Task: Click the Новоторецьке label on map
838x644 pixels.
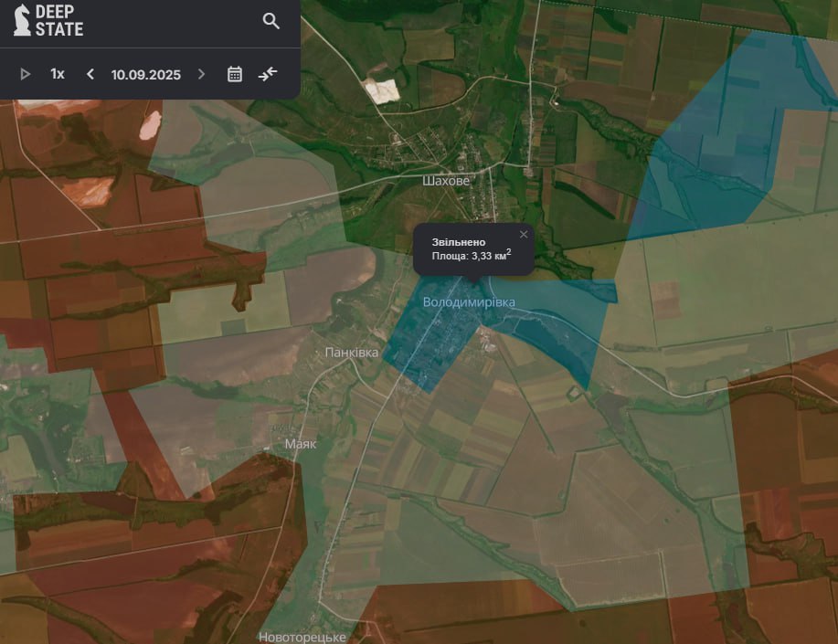Action: 302,637
